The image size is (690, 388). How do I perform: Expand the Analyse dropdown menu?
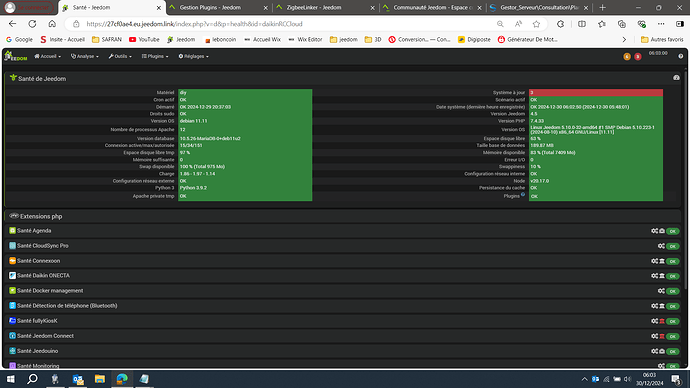84,56
